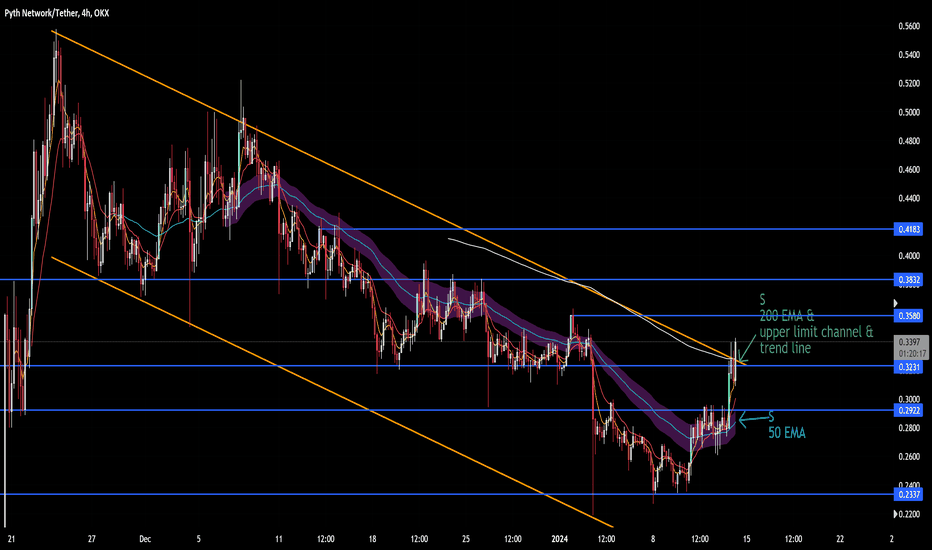Click the 0.2200 price axis value

coord(909,514)
